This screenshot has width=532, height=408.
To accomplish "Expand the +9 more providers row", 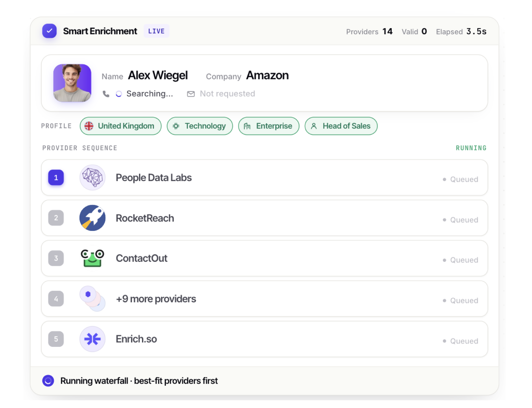I will tap(264, 299).
